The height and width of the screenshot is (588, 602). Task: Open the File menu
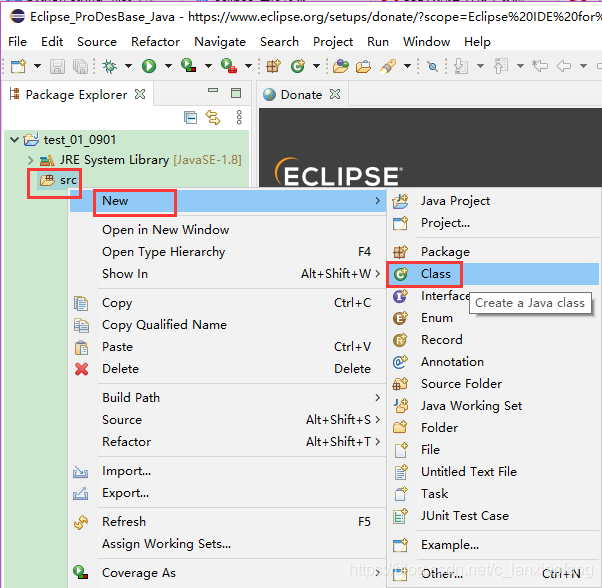17,41
